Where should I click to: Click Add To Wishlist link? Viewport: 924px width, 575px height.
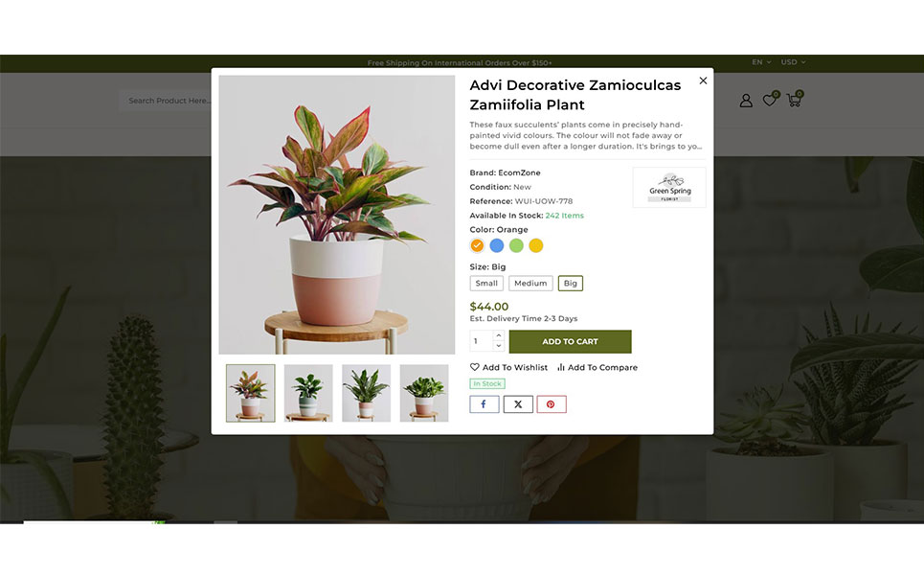(x=508, y=367)
